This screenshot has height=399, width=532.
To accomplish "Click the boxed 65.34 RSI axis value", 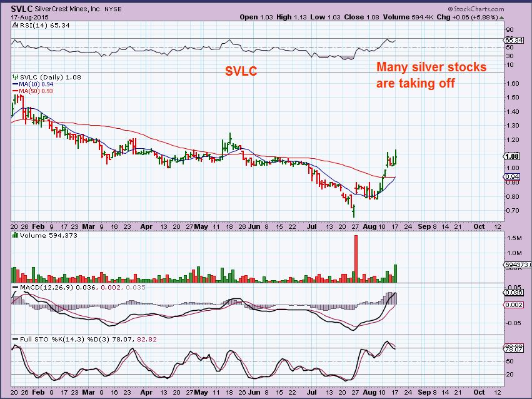I will [514, 40].
